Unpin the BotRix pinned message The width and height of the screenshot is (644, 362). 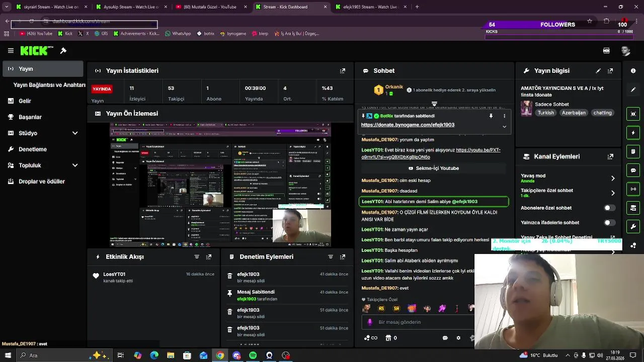point(491,116)
